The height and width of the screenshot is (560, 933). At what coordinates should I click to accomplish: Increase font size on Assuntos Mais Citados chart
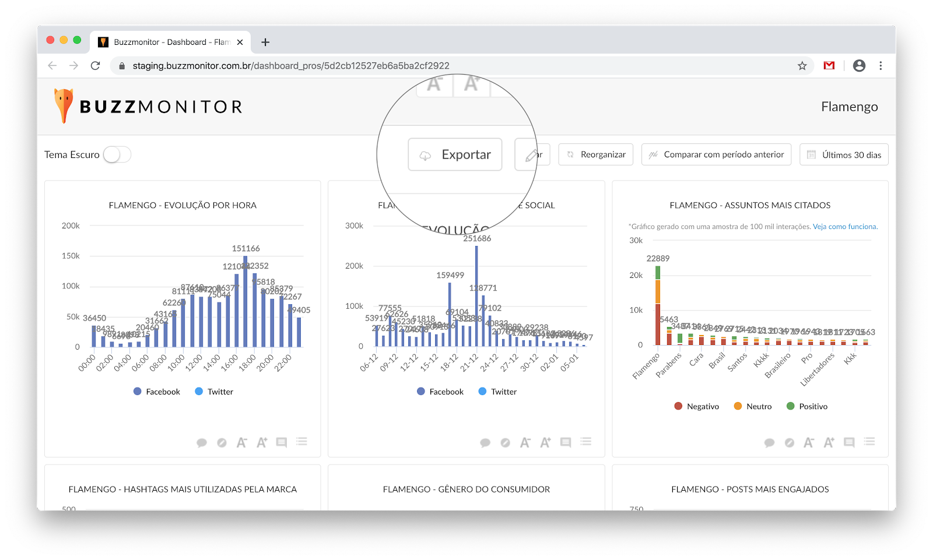click(829, 443)
